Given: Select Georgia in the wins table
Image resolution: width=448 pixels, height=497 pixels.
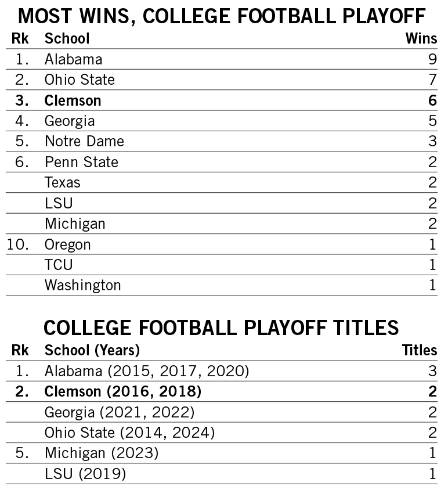Looking at the screenshot, I should (70, 121).
